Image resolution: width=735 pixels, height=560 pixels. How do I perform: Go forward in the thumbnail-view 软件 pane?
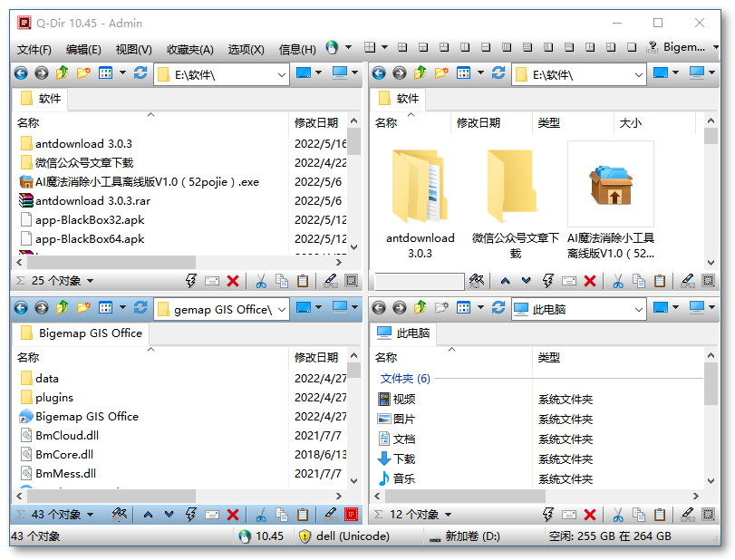pos(400,73)
